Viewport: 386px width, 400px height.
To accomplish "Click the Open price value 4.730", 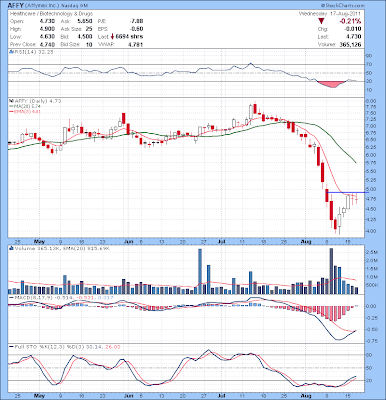I will click(47, 21).
